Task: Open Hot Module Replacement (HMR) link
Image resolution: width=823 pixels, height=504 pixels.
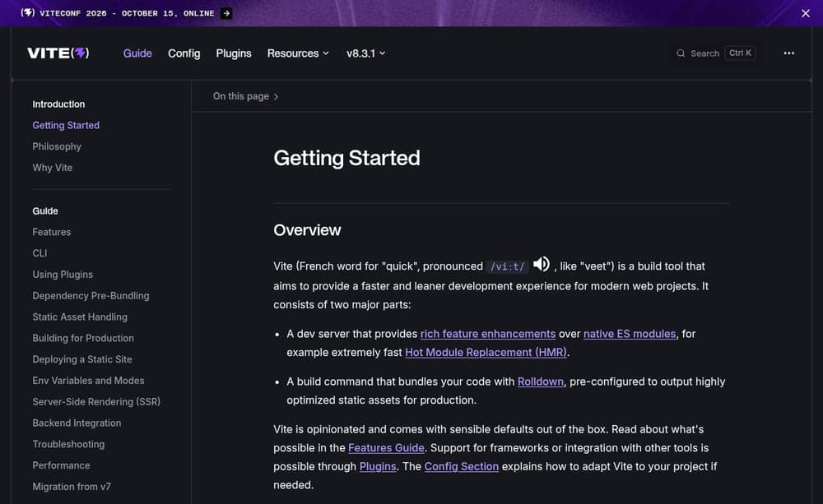Action: pos(486,353)
